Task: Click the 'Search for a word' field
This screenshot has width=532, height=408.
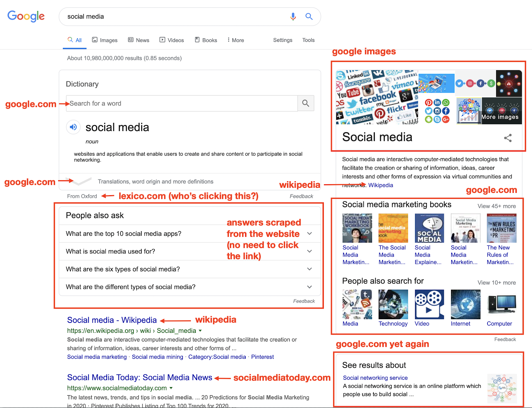Action: tap(182, 103)
